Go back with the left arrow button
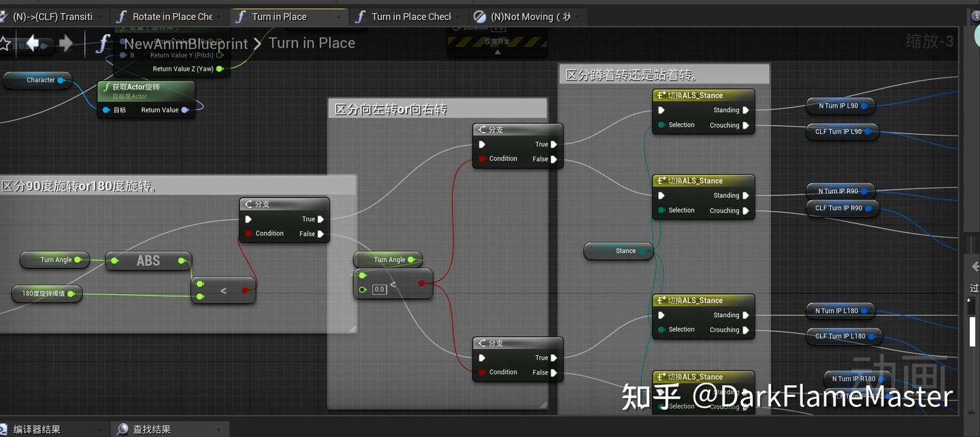Image resolution: width=980 pixels, height=437 pixels. (33, 44)
